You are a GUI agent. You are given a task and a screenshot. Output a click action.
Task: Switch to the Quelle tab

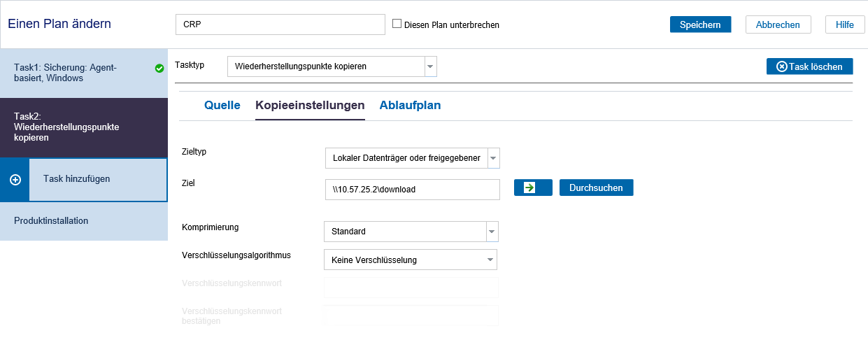click(x=222, y=105)
